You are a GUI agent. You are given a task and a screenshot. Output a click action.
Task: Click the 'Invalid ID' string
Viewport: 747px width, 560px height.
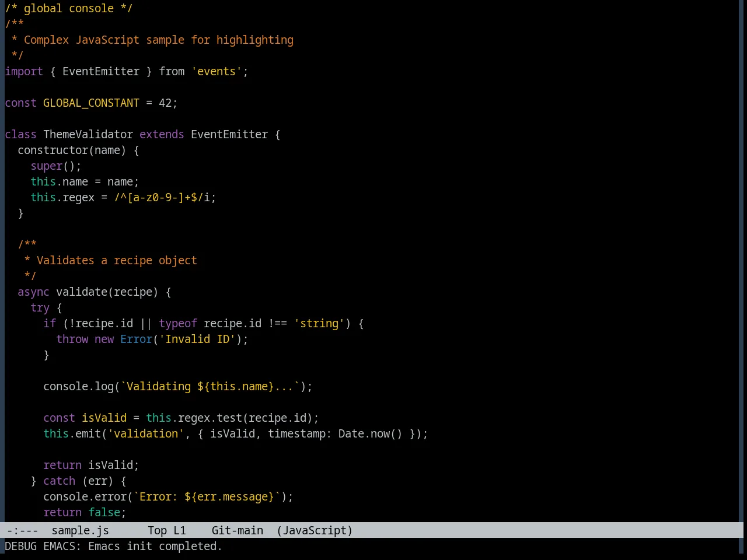[197, 339]
